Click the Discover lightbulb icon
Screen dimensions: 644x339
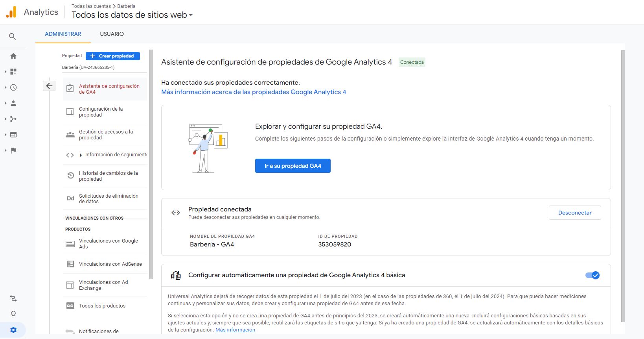click(13, 314)
